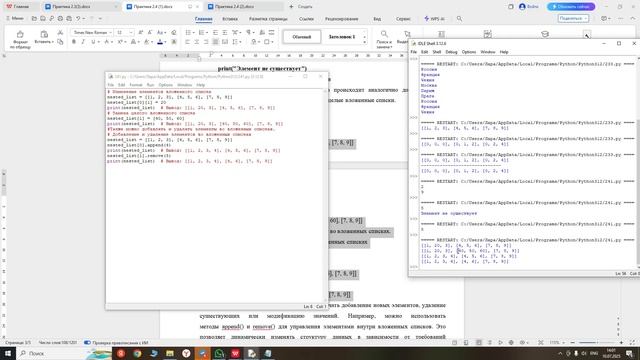Viewport: 640px width, 360px height.
Task: Open the Windows Start button
Action: coord(8,353)
